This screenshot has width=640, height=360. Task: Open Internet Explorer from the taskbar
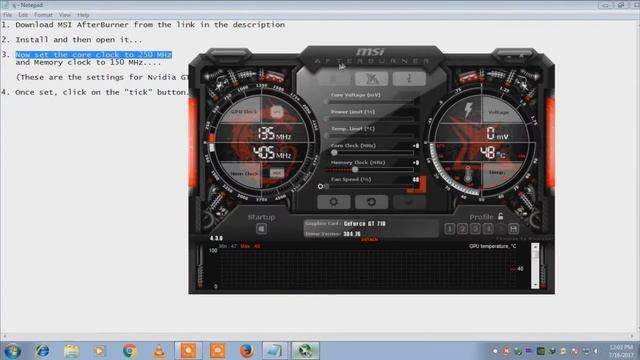coord(42,351)
